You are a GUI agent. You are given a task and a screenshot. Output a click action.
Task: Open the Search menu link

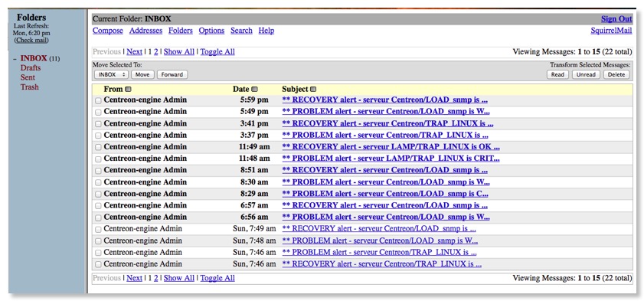point(241,31)
